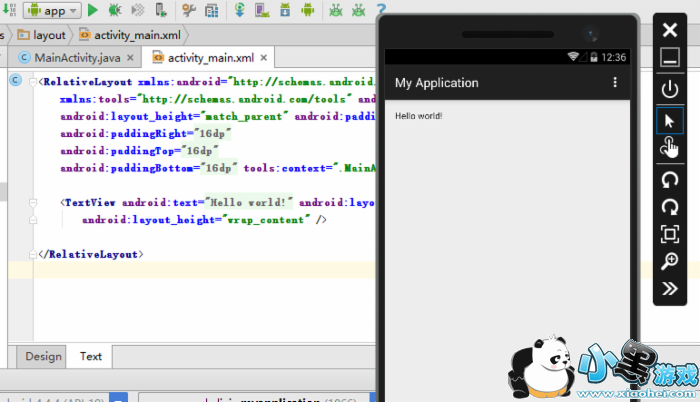This screenshot has height=402, width=700.
Task: Click the emulator power button
Action: tap(670, 89)
